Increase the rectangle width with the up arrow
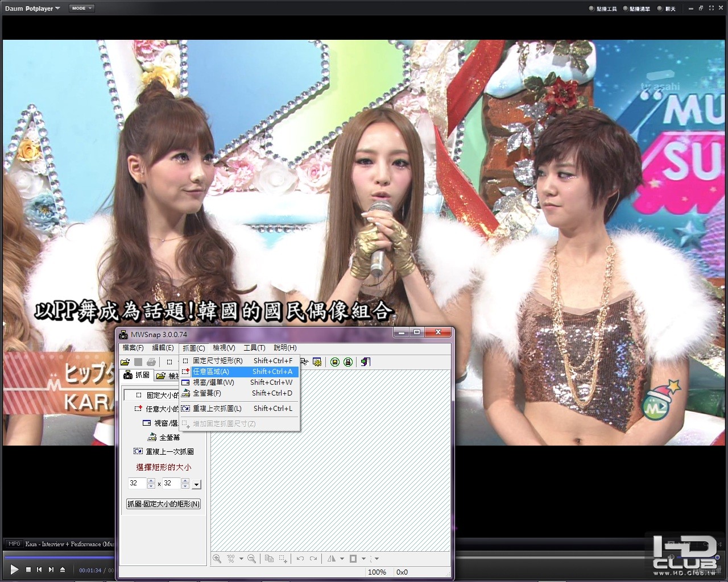The width and height of the screenshot is (728, 582). tap(151, 481)
